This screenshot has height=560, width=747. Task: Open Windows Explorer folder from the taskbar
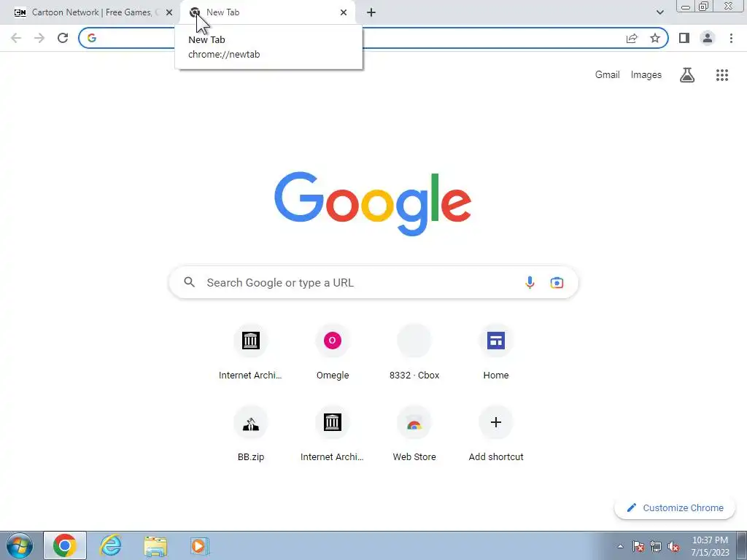[155, 546]
